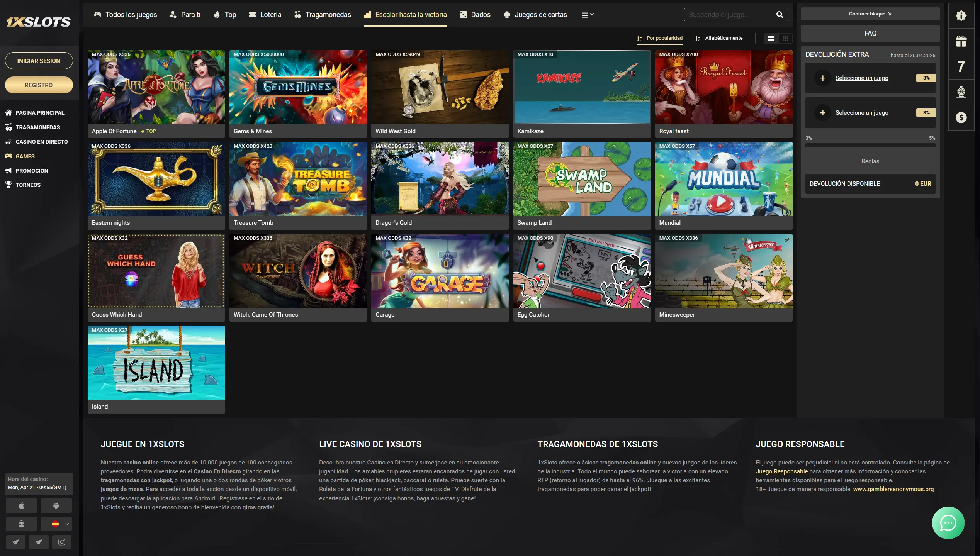Open the Para ti tab

point(185,15)
